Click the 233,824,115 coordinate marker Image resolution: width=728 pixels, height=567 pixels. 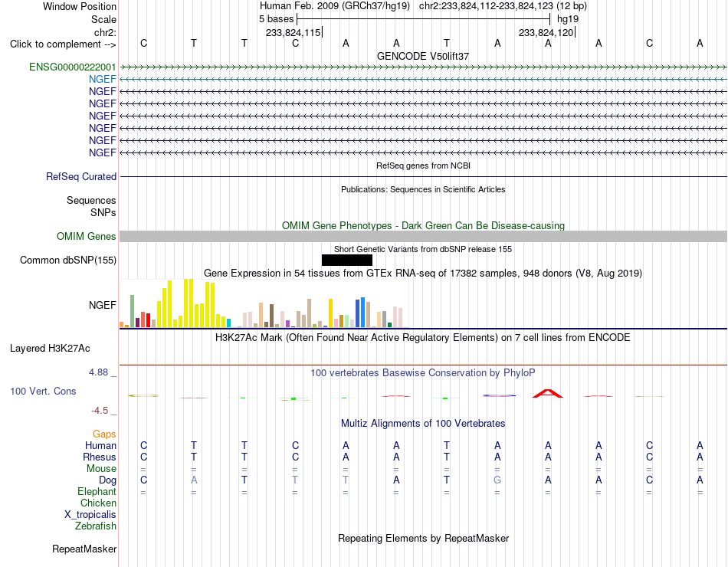click(293, 32)
